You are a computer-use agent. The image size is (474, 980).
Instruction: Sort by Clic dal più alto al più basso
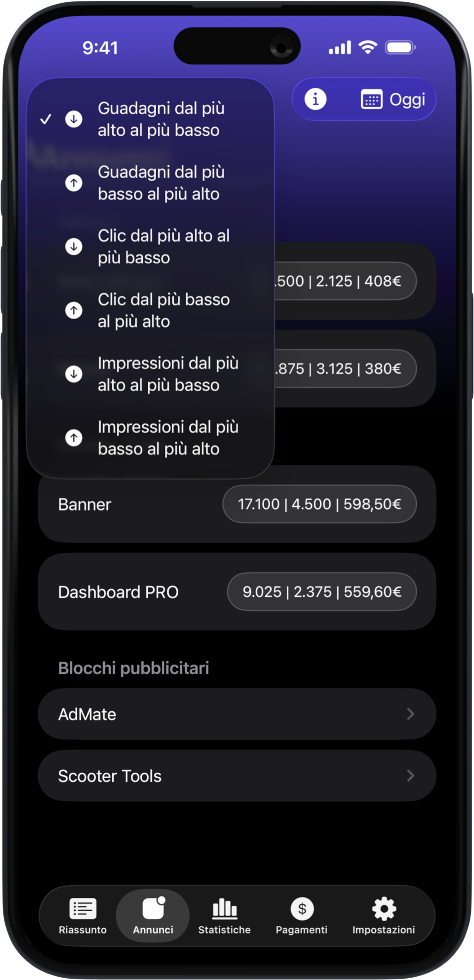163,247
